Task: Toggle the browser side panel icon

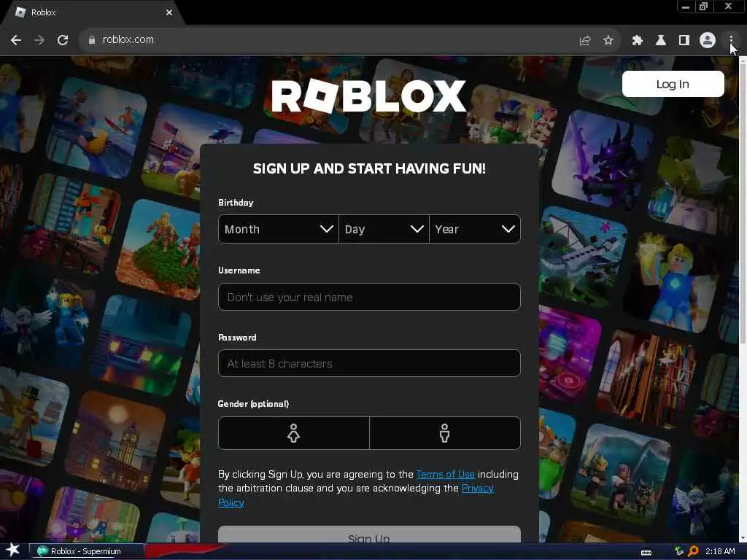Action: click(684, 41)
